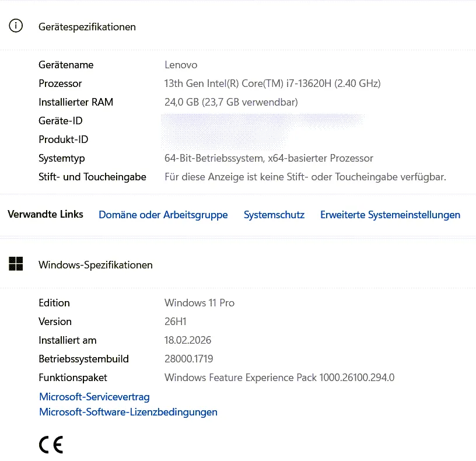Collapse the Windows-Spezifikationen section header
476x461 pixels.
(95, 265)
